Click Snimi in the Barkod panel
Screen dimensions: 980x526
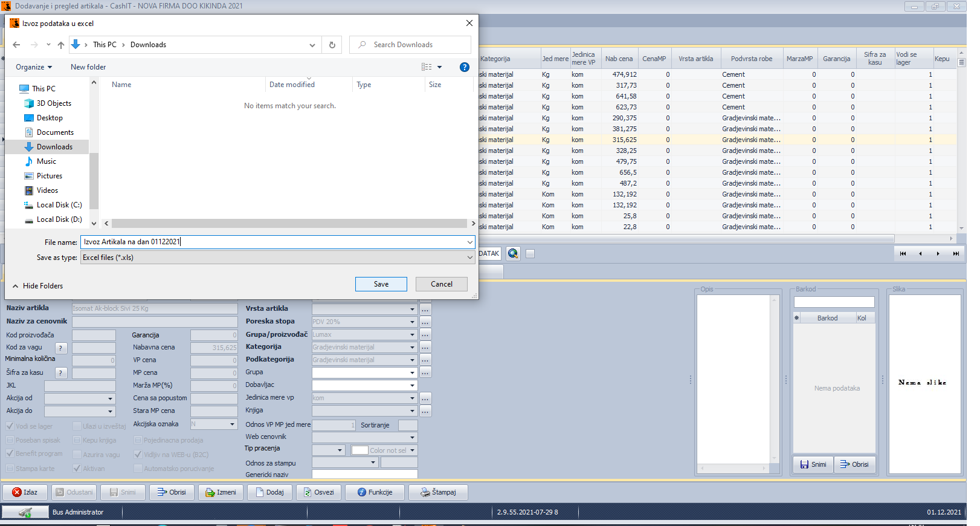[813, 464]
